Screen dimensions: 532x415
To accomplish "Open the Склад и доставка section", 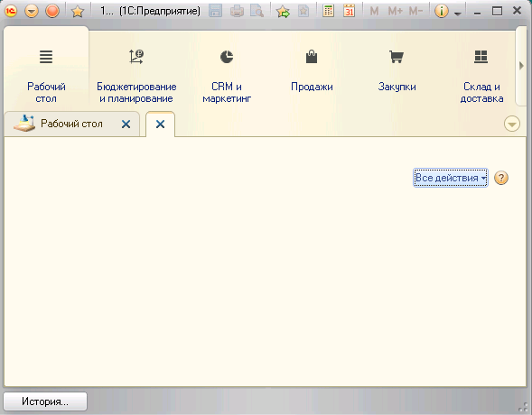I will click(x=481, y=76).
